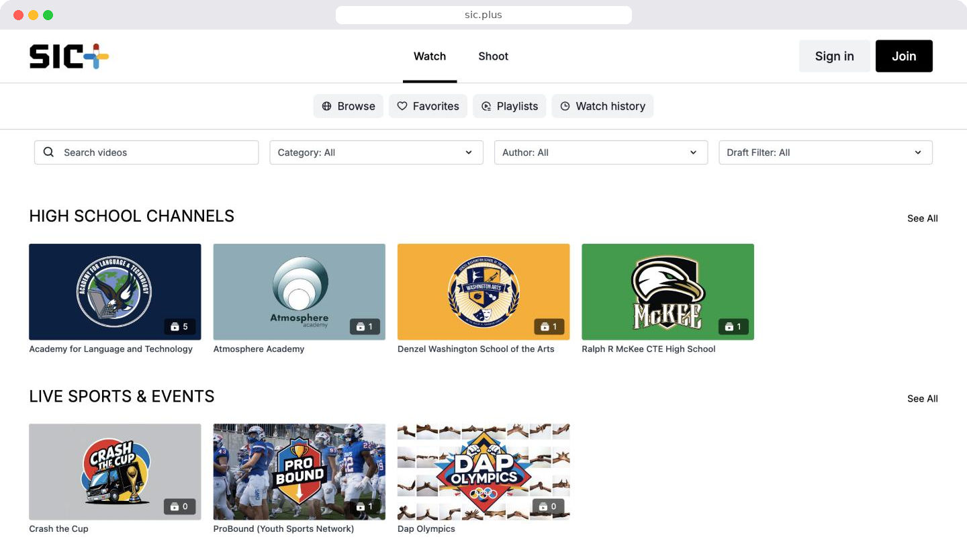Open the Author: All dropdown

(x=601, y=152)
